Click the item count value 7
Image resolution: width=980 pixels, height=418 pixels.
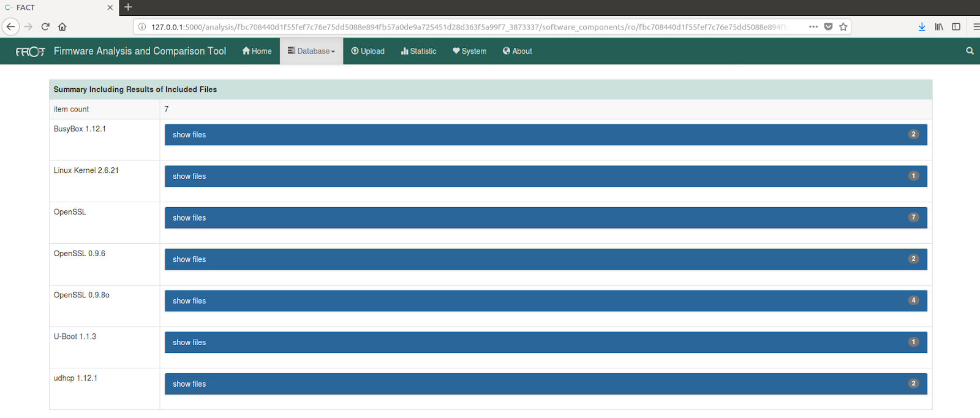[x=167, y=109]
